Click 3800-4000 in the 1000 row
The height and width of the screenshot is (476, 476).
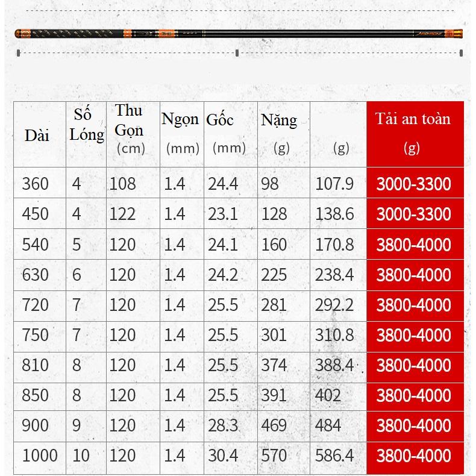[414, 456]
